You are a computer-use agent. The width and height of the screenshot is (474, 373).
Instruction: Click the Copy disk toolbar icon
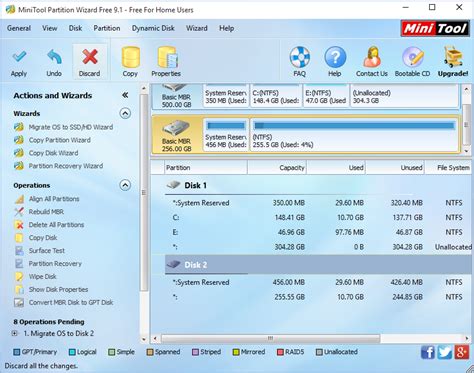click(130, 57)
